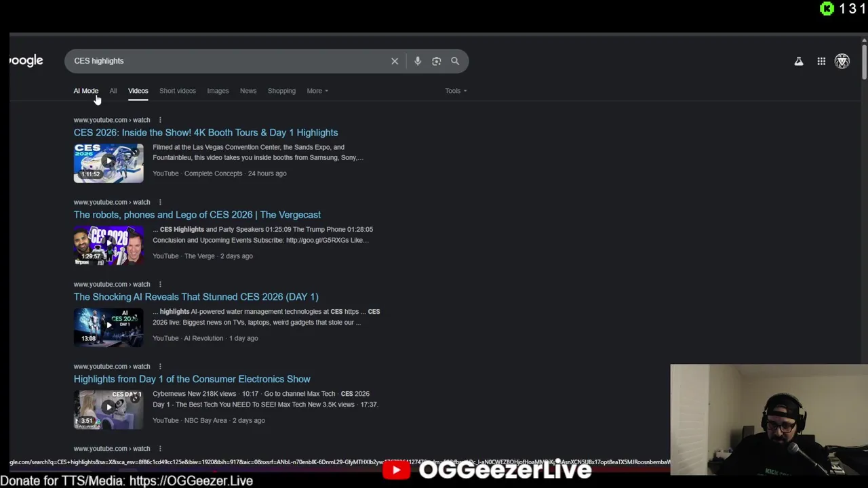Go to Google home via the logo

pyautogui.click(x=26, y=61)
